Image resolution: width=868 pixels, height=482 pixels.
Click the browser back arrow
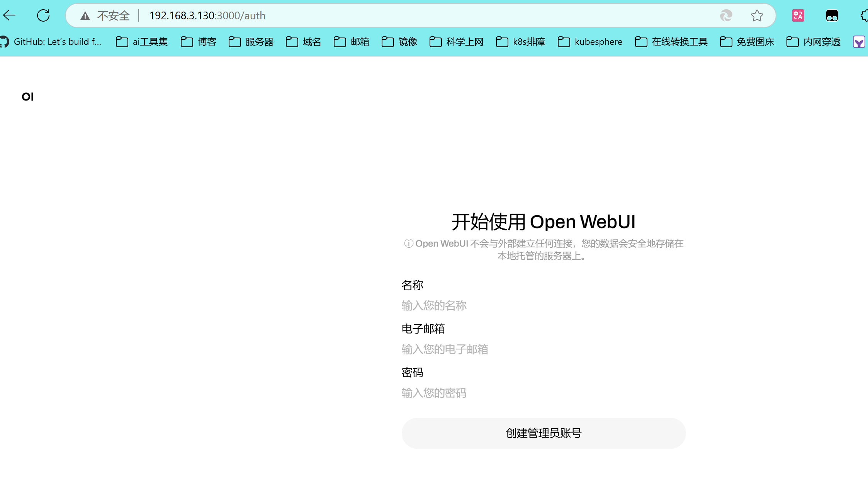tap(9, 15)
